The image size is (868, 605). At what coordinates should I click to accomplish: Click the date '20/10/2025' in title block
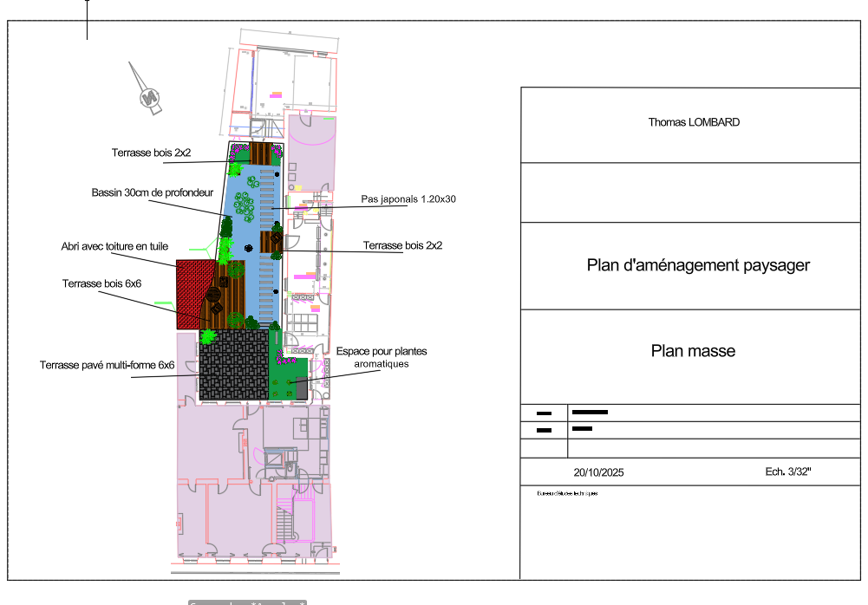pos(598,472)
